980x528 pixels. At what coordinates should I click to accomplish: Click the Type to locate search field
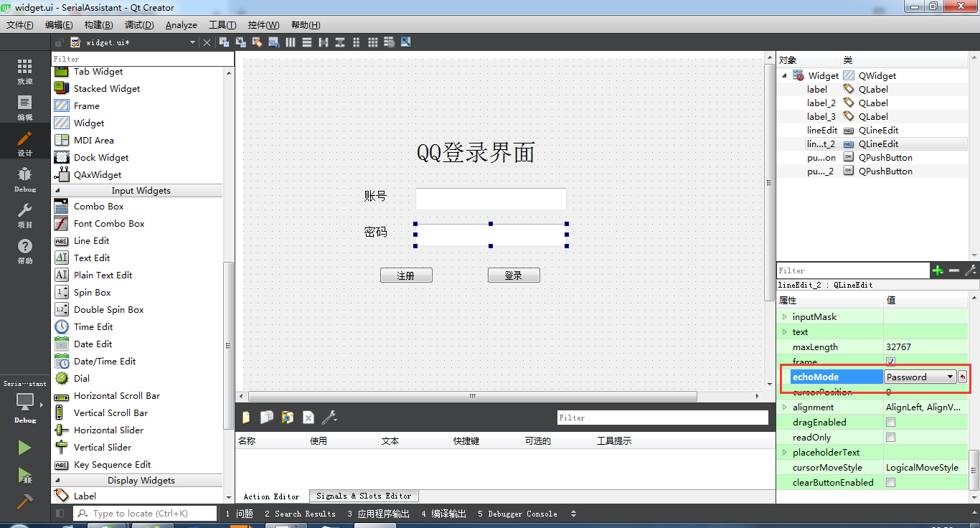pos(143,513)
